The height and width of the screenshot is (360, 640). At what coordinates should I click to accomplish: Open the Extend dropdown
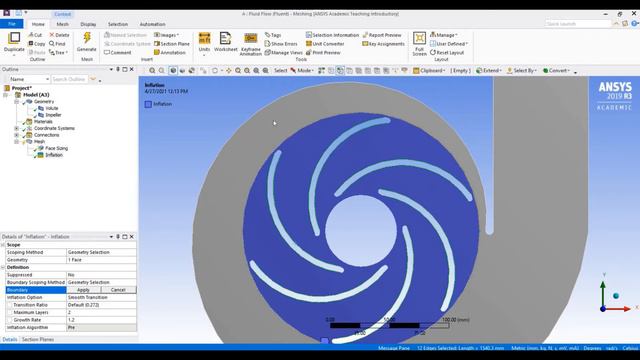pyautogui.click(x=489, y=71)
